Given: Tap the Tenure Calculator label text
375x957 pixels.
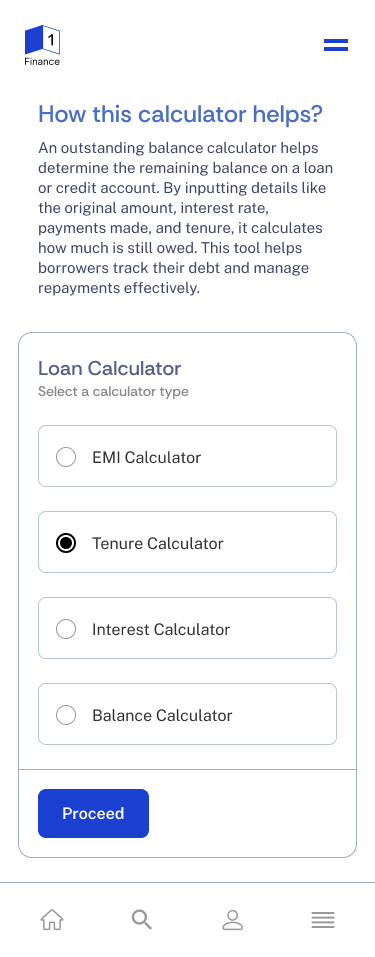Looking at the screenshot, I should coord(158,543).
